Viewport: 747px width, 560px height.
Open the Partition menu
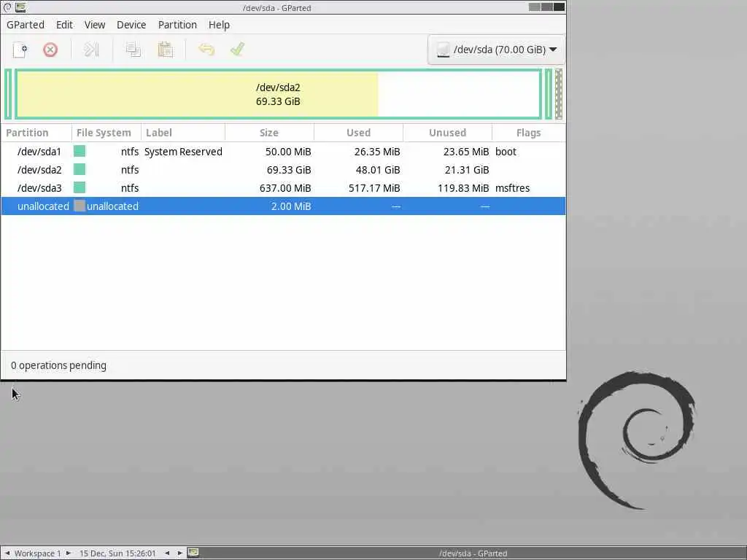coord(177,25)
